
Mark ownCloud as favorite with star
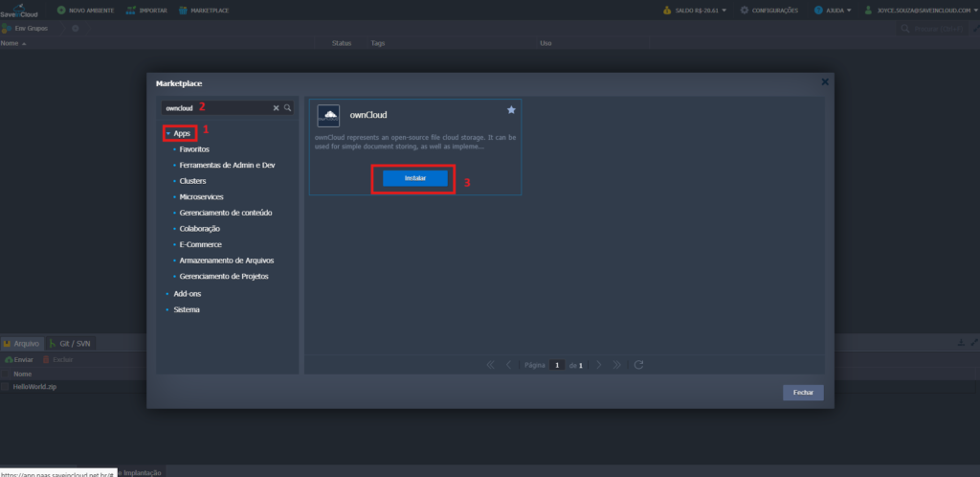pyautogui.click(x=511, y=110)
